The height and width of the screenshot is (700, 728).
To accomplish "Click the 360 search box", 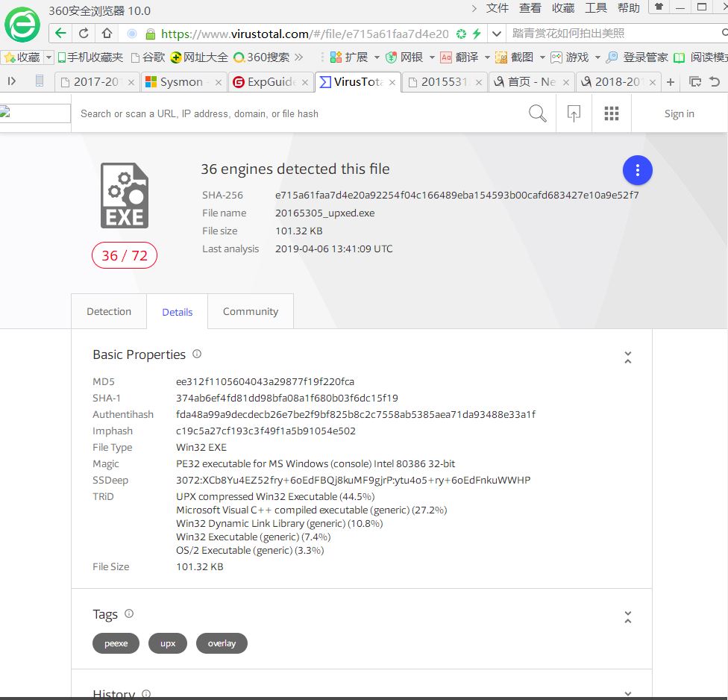I will 614,34.
